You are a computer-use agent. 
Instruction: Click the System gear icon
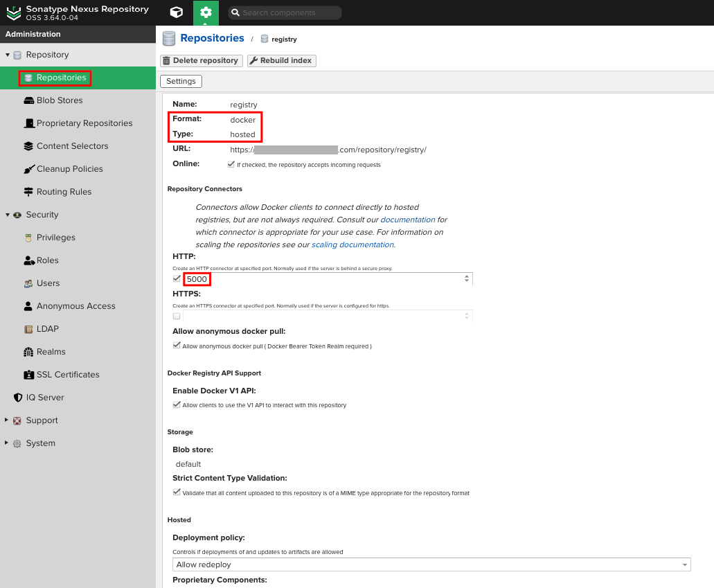(17, 444)
